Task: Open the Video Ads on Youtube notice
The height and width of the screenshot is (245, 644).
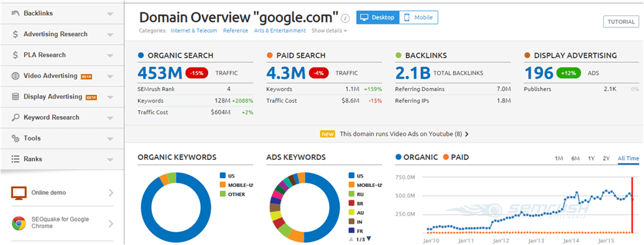Action: point(394,134)
